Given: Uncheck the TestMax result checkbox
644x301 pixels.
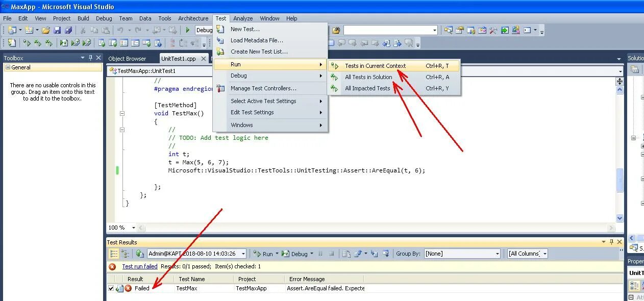Looking at the screenshot, I should pos(111,288).
